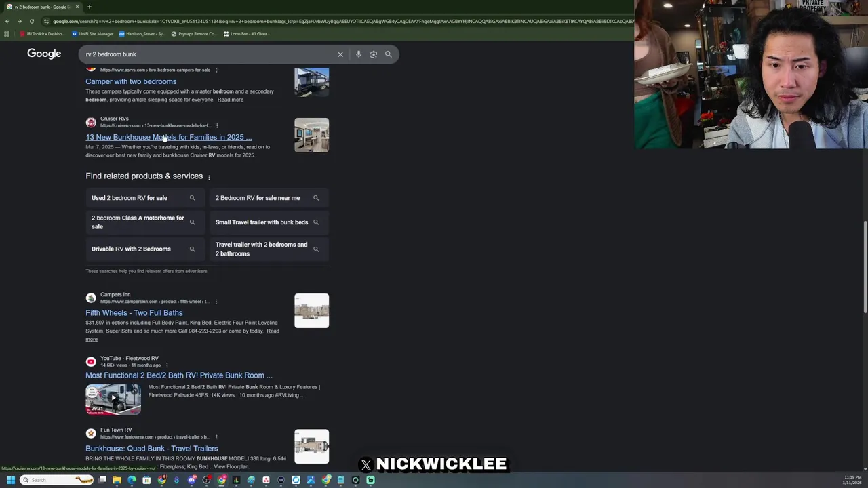Open the asrvs camper thumbnail image

click(311, 81)
